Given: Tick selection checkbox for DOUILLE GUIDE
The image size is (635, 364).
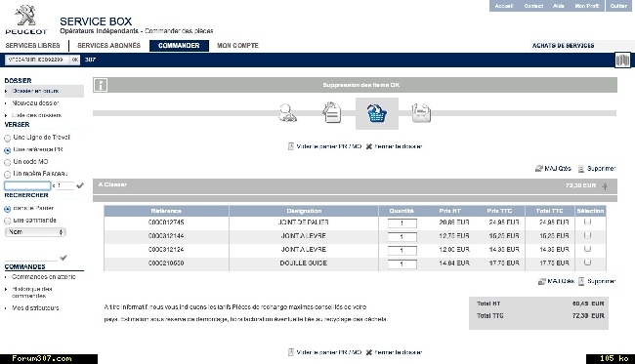Looking at the screenshot, I should (587, 263).
